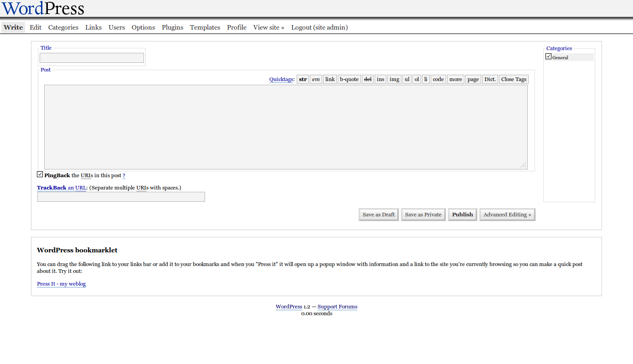Open the Dict. lookup quicktag
Image resolution: width=633 pixels, height=364 pixels.
(490, 79)
